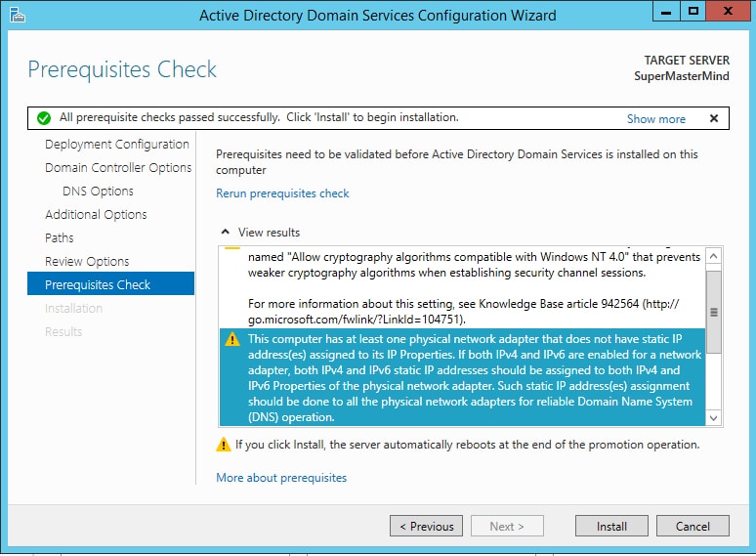Open the Paths step
This screenshot has width=756, height=556.
pyautogui.click(x=60, y=237)
